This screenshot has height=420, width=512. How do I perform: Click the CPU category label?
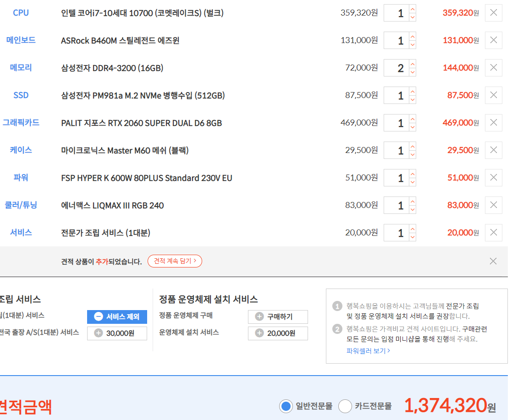coord(21,13)
